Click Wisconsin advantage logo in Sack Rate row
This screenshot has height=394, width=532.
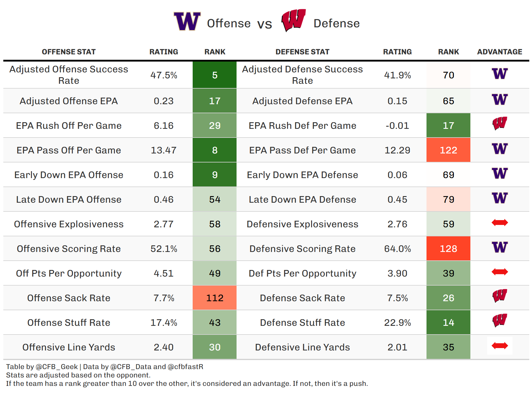[x=500, y=296]
